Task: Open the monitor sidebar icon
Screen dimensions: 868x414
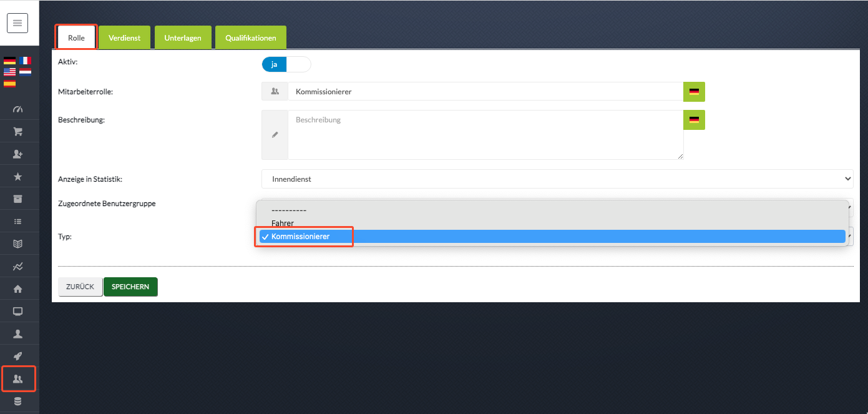Action: pyautogui.click(x=18, y=311)
